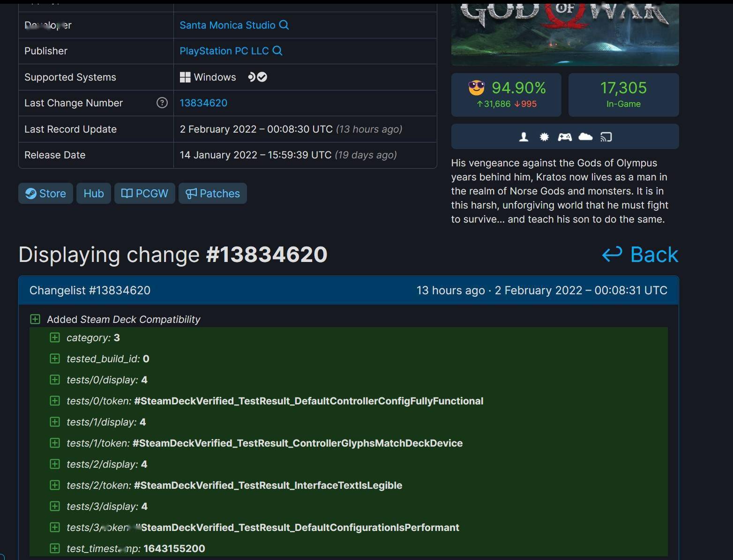
Task: Go Back from change view
Action: coord(640,254)
